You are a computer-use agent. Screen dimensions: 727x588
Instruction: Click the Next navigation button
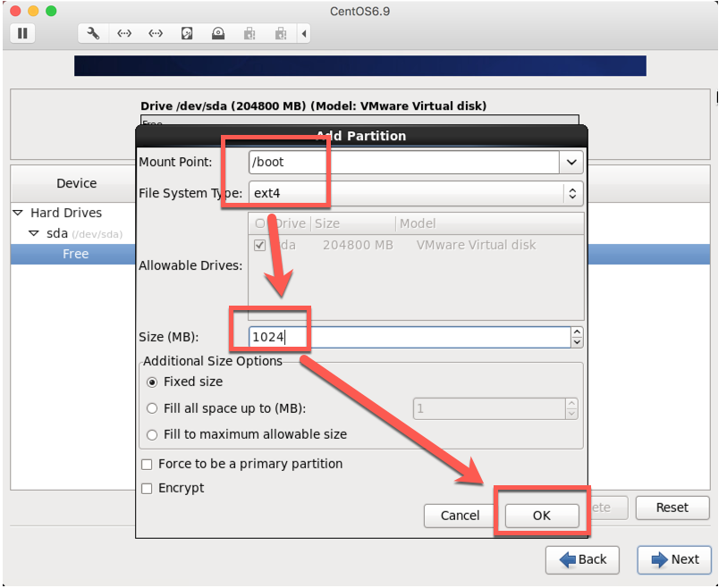tap(674, 559)
